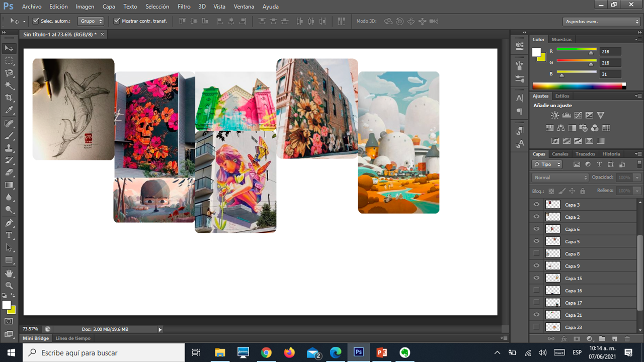Select the Clone Stamp tool
Image resolution: width=644 pixels, height=362 pixels.
pos(9,149)
